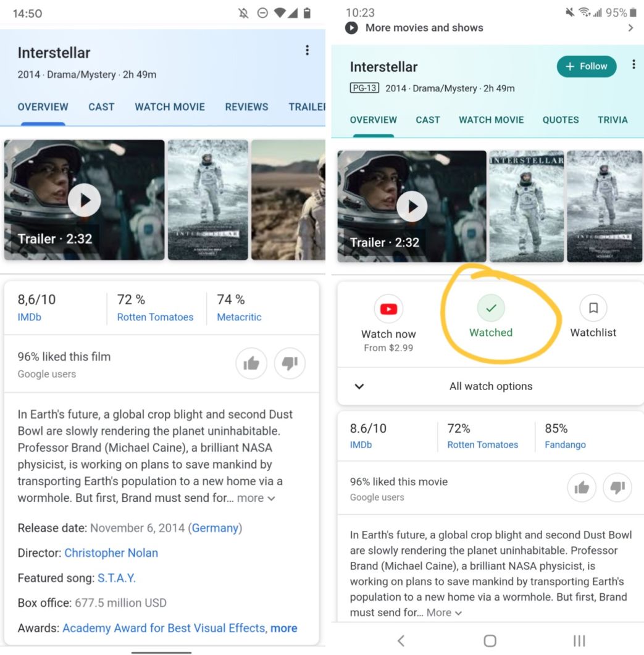
Task: Tap the '677.5 million USD' box office value
Action: pyautogui.click(x=121, y=603)
